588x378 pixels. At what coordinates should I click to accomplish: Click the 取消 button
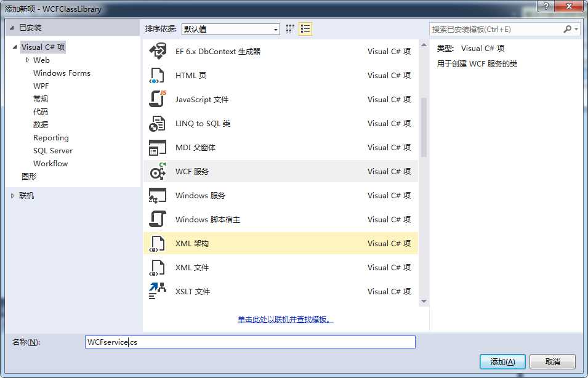(x=552, y=362)
